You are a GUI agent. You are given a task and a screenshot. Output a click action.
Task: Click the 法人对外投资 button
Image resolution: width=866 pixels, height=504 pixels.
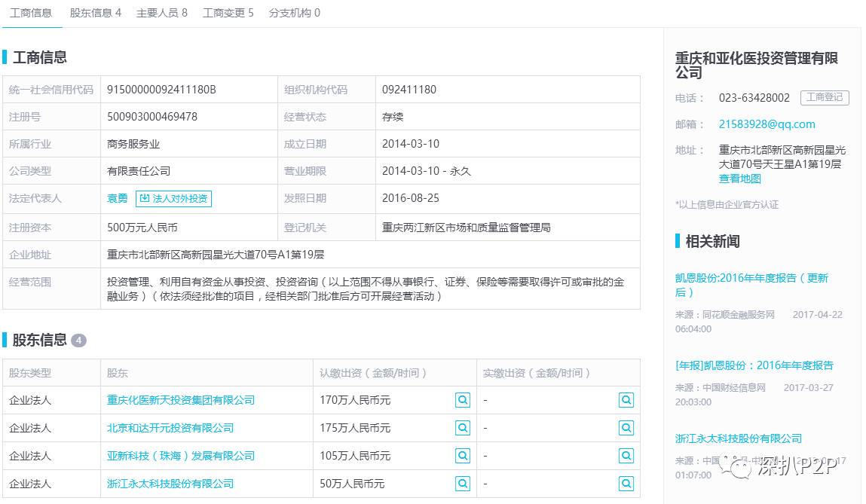(x=173, y=198)
